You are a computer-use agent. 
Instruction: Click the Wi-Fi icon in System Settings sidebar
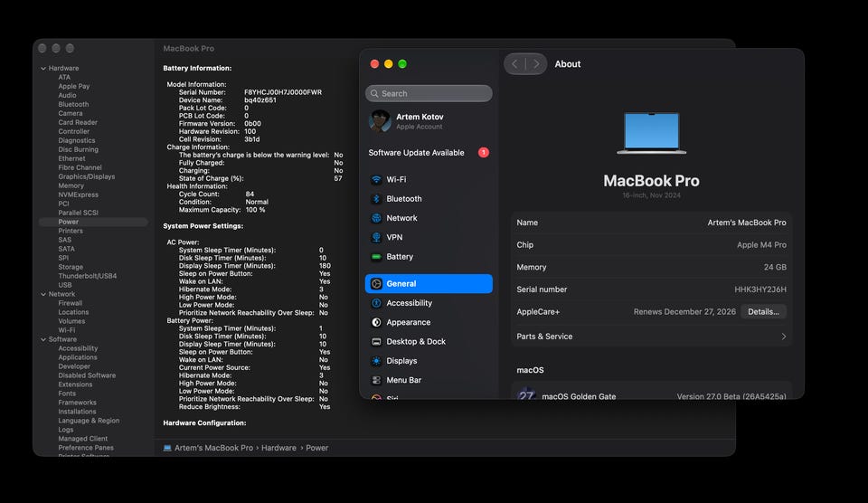(376, 179)
